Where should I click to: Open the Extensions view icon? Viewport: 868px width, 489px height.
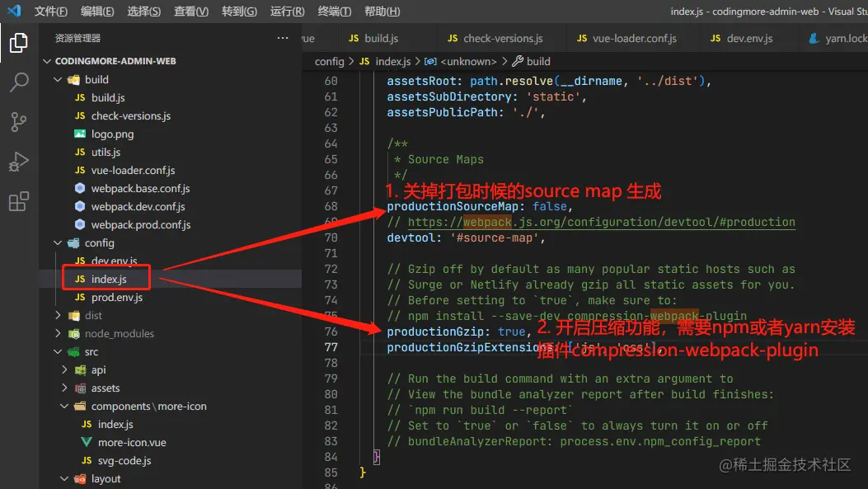[18, 201]
